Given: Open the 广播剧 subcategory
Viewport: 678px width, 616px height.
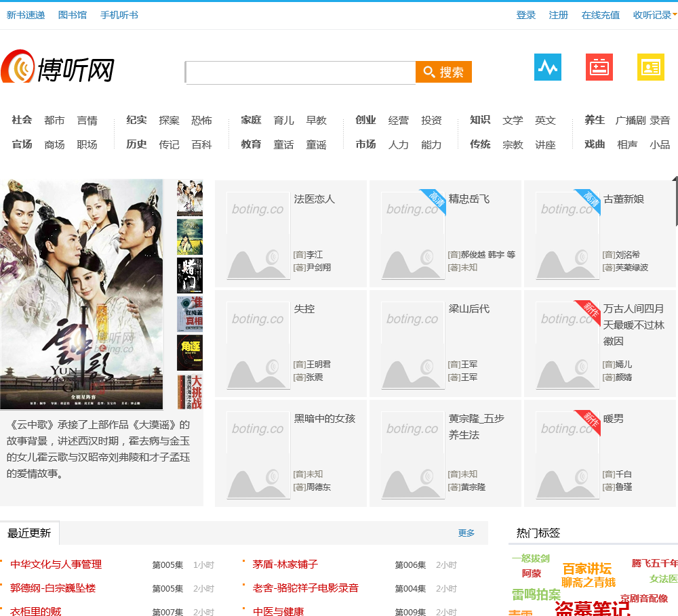Looking at the screenshot, I should pyautogui.click(x=630, y=120).
